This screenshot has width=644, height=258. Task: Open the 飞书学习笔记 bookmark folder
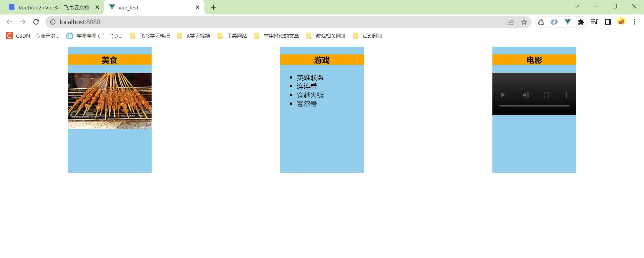click(150, 36)
